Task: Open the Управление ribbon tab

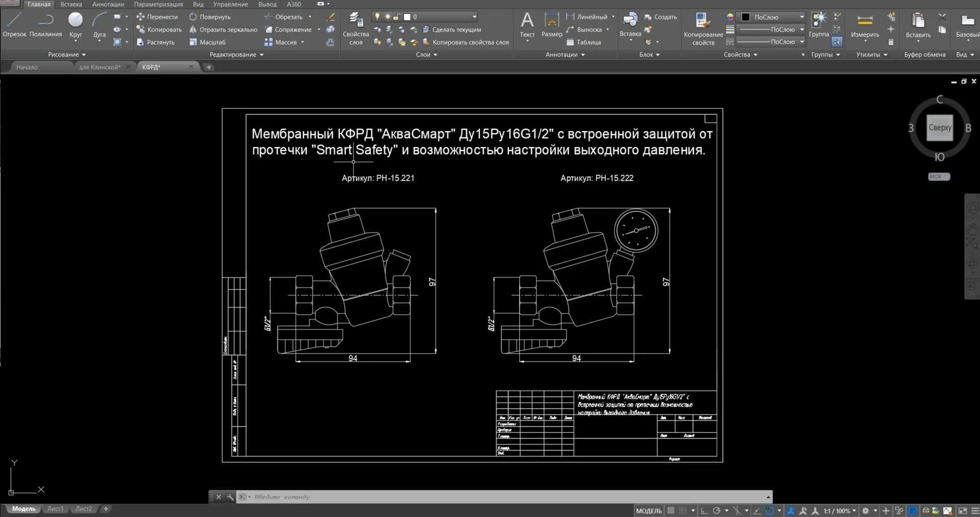Action: pos(230,4)
